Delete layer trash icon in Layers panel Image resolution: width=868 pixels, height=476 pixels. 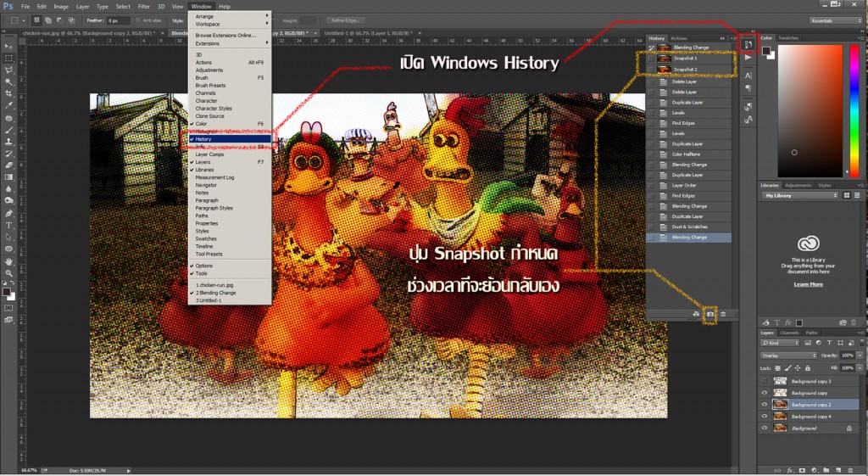point(850,470)
